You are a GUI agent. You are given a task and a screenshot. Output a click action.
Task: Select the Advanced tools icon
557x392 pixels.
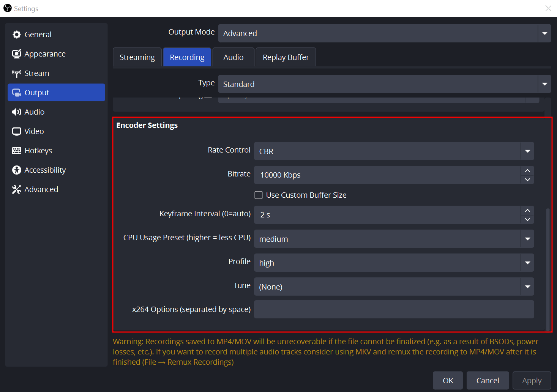[17, 189]
